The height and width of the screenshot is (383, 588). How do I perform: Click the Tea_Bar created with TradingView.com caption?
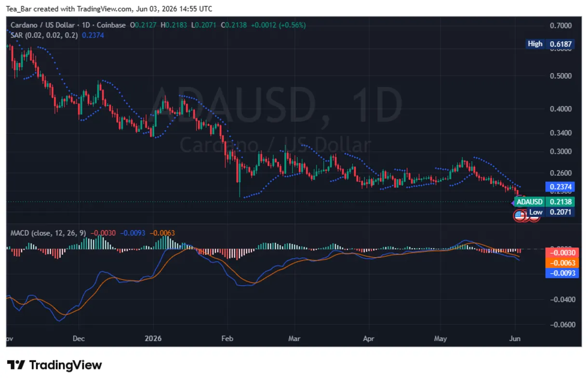tap(109, 9)
